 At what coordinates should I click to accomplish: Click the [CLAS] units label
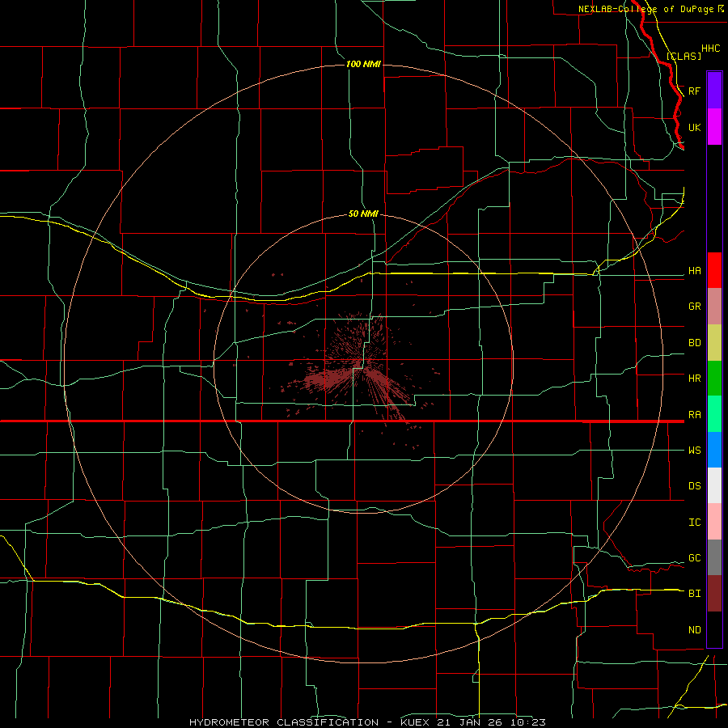pos(684,56)
